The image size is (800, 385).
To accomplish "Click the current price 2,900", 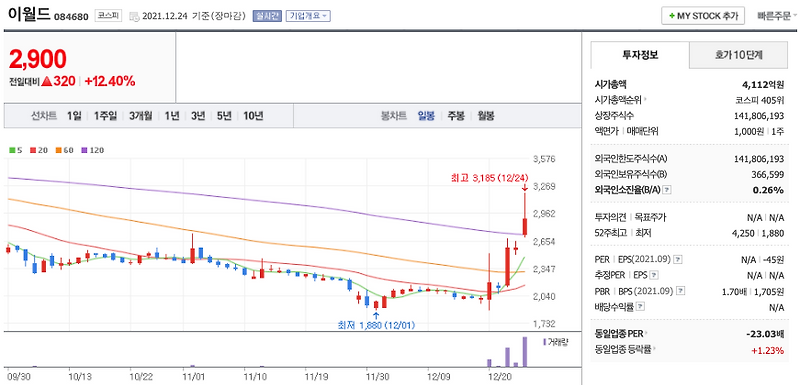I will [38, 59].
